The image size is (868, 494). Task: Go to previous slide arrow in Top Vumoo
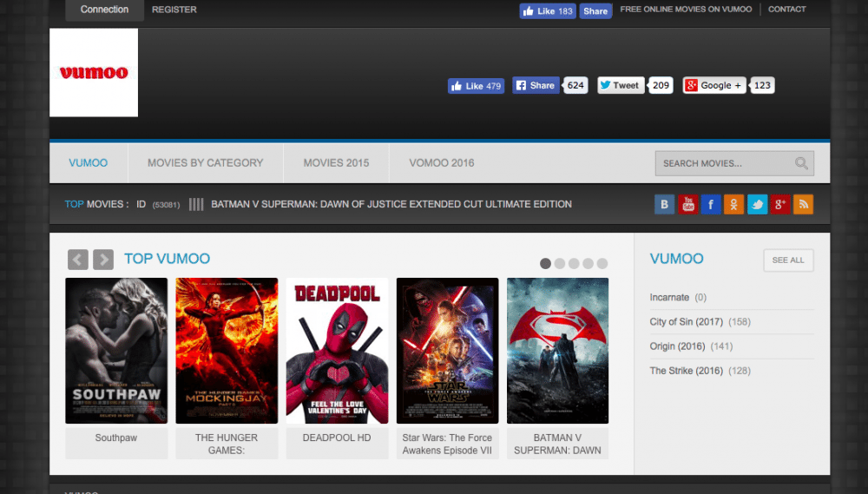[x=78, y=260]
